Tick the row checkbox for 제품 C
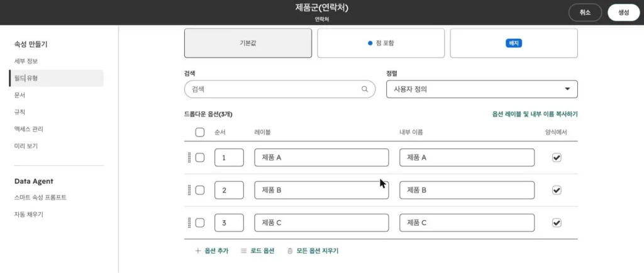 [x=199, y=223]
